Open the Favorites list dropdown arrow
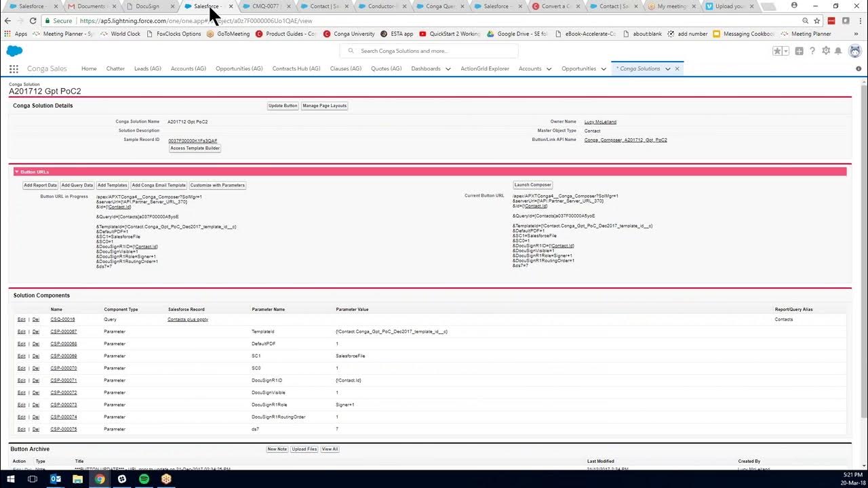868x488 pixels. point(786,51)
